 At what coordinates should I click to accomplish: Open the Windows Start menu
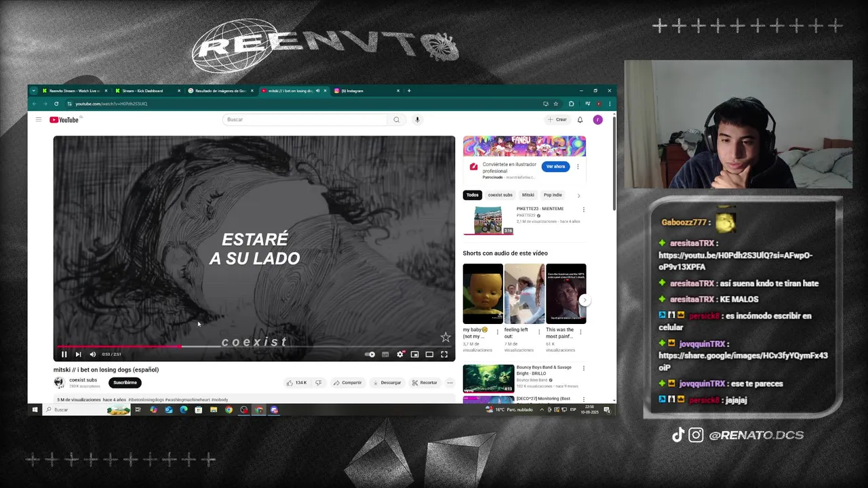click(35, 409)
